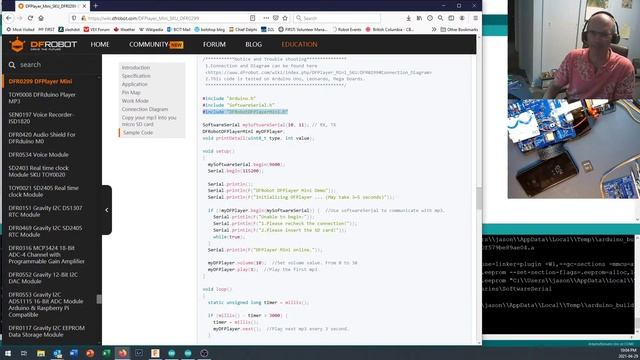The width and height of the screenshot is (640, 360).
Task: Click the DFRobot logo
Action: (43, 44)
